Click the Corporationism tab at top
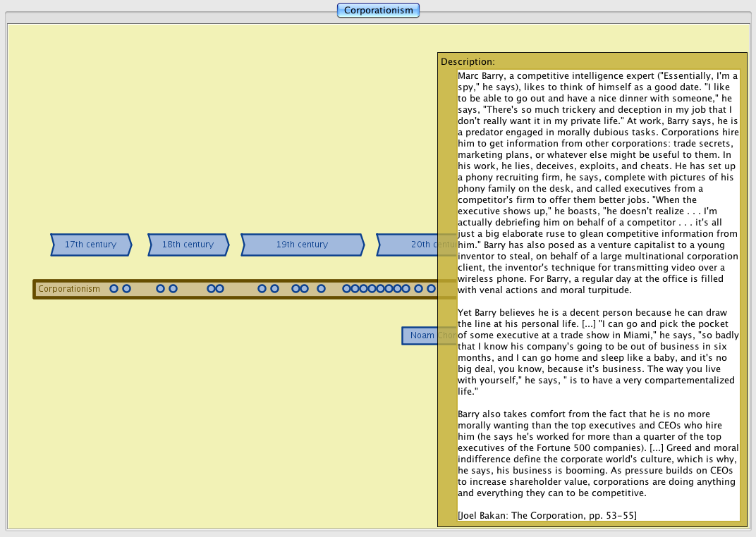 point(378,10)
